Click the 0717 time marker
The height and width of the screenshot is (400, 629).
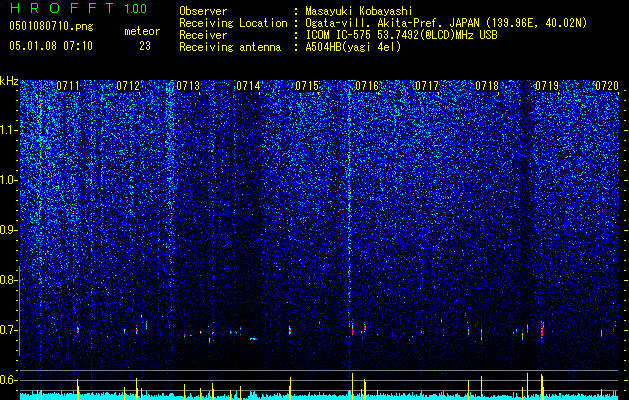point(427,86)
